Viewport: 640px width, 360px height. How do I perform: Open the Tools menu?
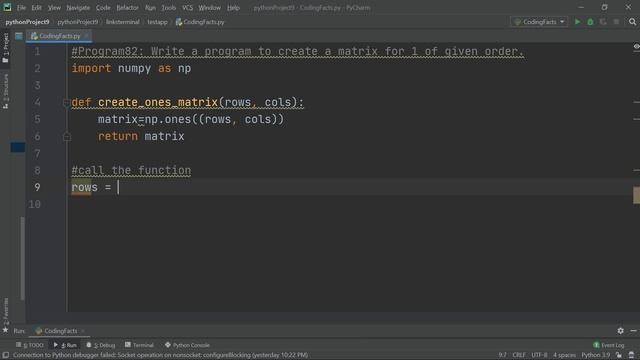168,7
